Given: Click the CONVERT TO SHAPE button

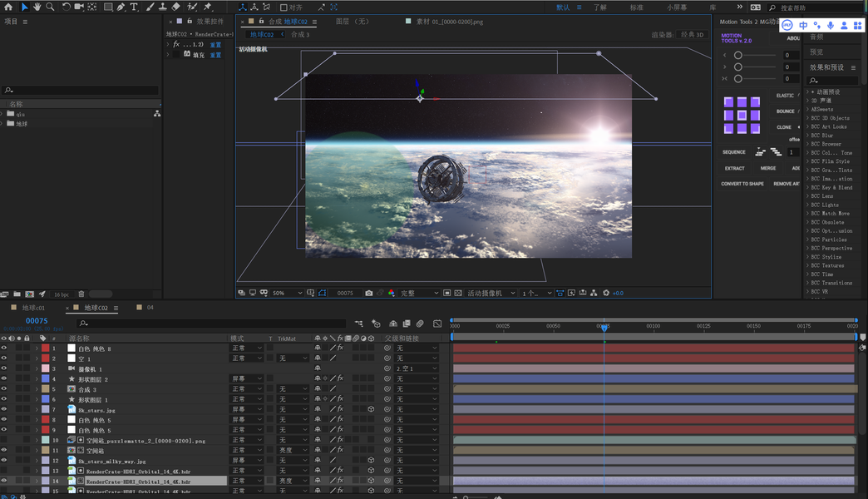Looking at the screenshot, I should pos(742,184).
